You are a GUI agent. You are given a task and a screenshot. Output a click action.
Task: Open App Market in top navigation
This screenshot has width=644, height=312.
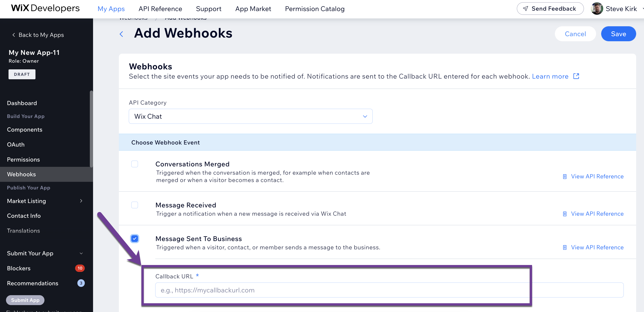click(x=253, y=9)
